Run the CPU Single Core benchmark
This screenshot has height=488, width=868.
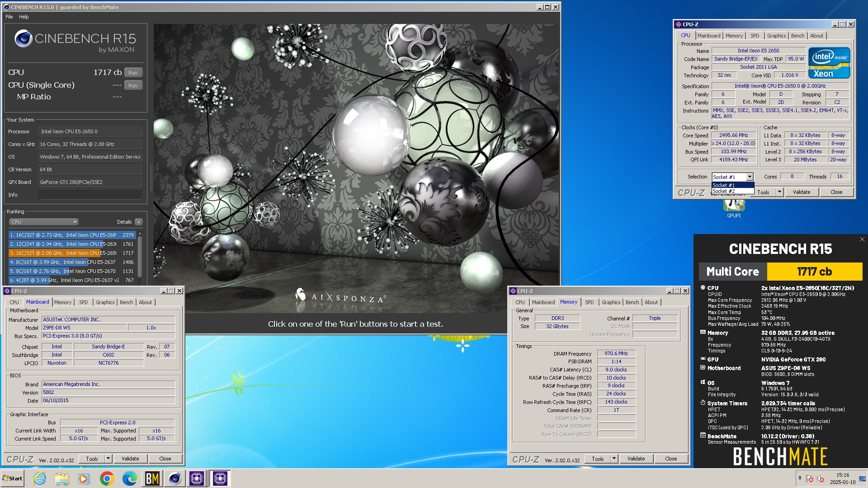click(133, 85)
